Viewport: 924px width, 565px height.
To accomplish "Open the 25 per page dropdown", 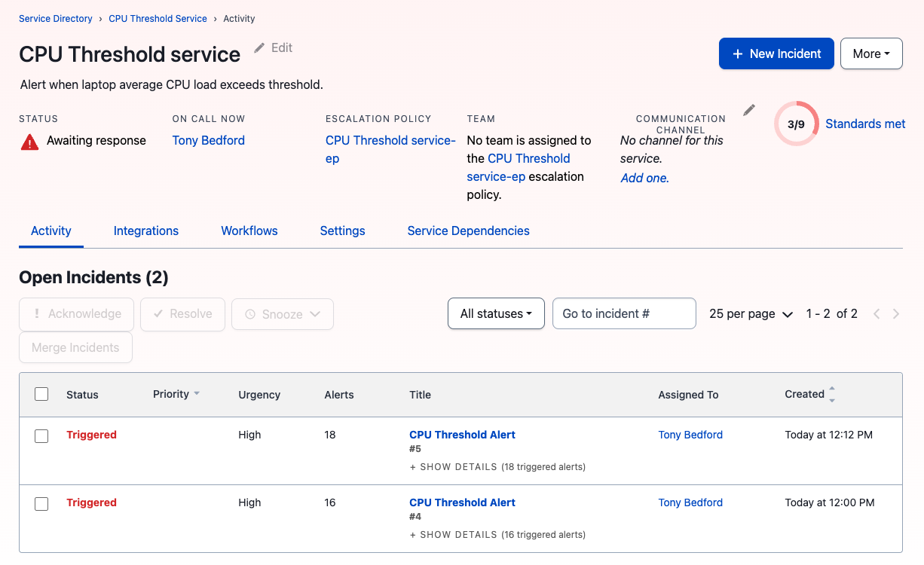I will tap(751, 313).
